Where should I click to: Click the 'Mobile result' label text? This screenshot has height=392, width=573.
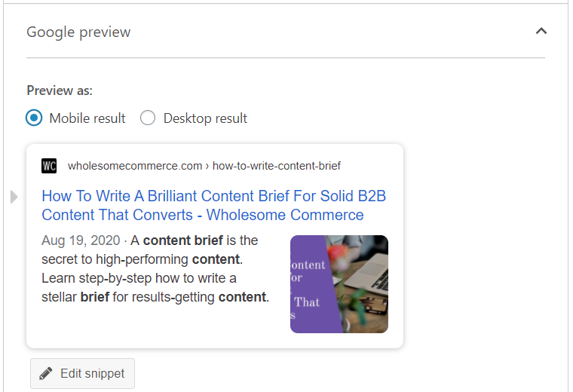(87, 118)
